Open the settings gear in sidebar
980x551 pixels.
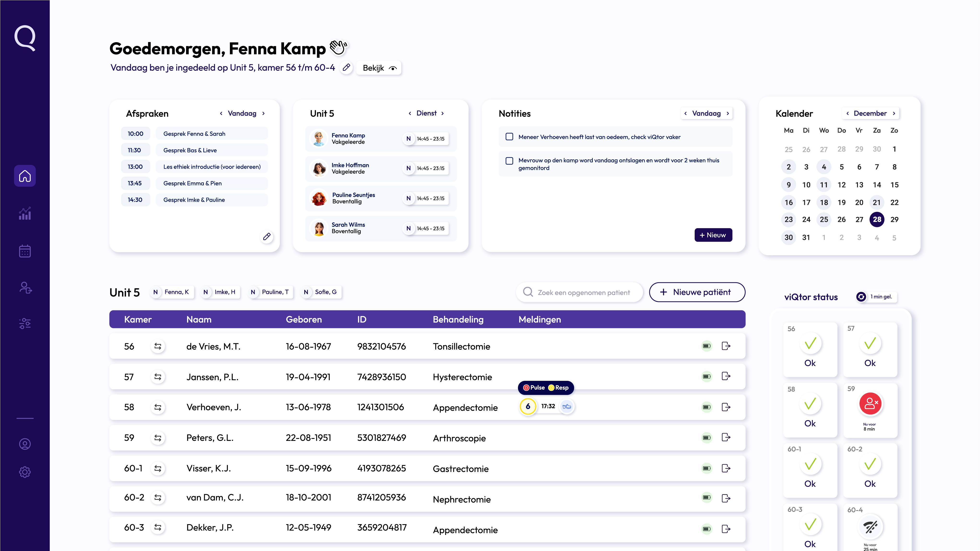coord(25,472)
